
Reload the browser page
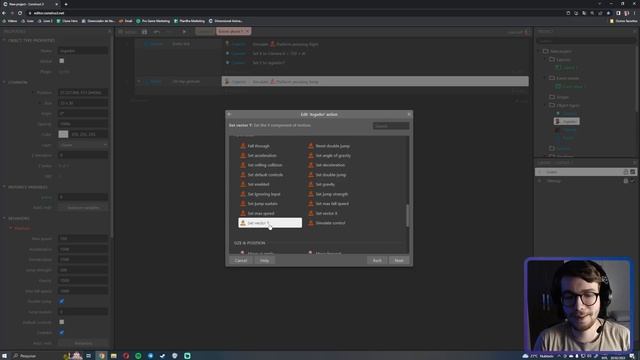tap(20, 13)
